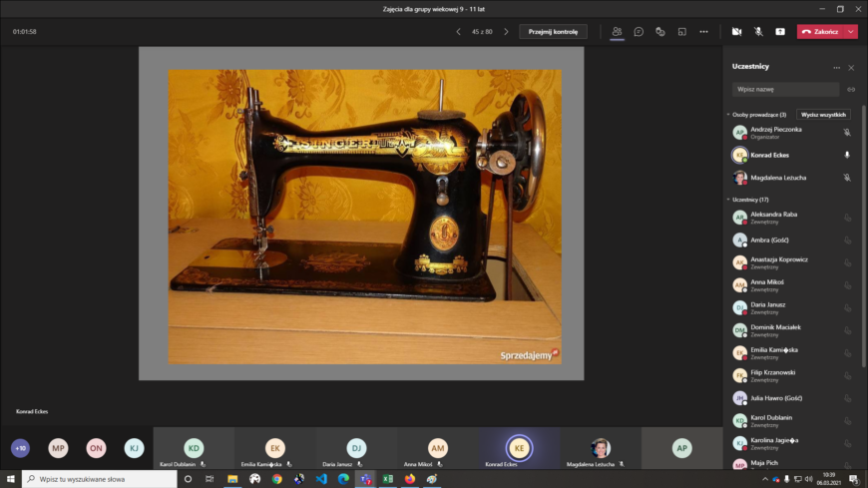
Task: Select Andrzej Pieczonka in participants list
Action: point(791,133)
